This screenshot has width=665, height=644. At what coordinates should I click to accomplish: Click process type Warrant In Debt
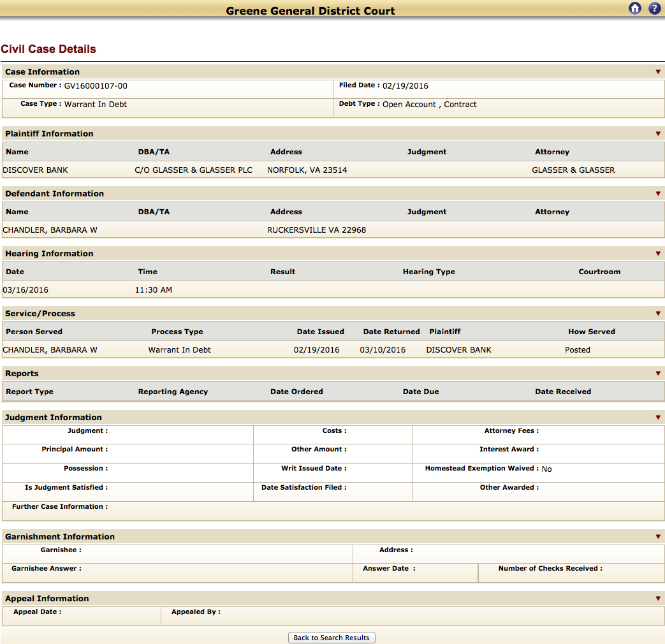179,350
